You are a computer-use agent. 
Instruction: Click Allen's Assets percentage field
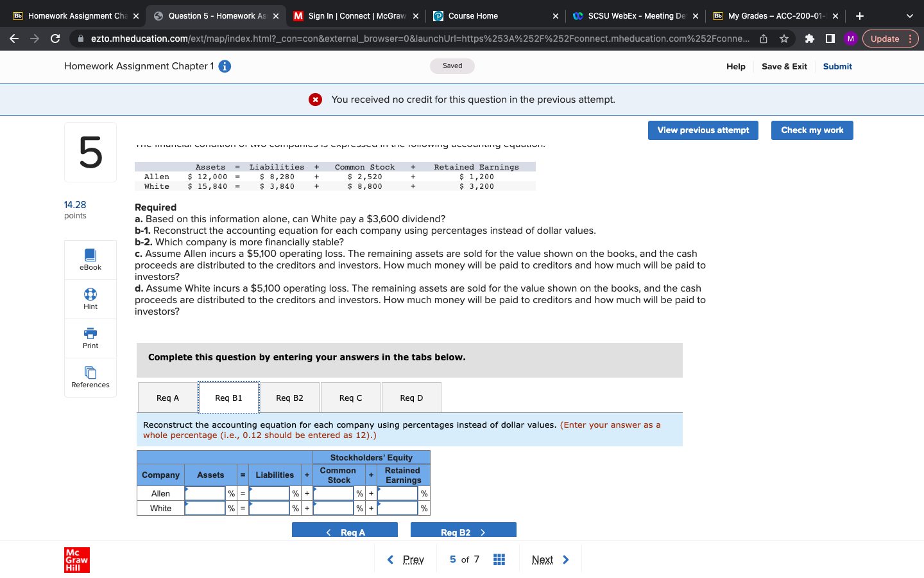pos(205,493)
